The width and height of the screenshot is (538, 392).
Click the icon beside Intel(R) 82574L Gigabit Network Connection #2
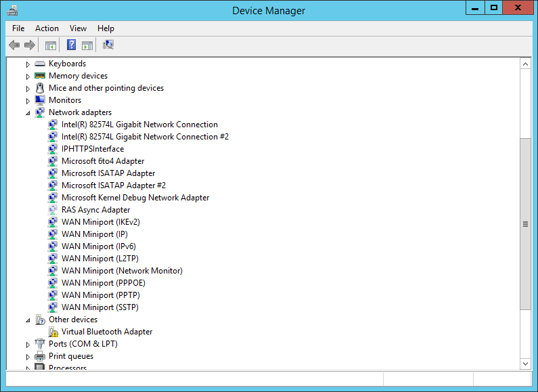tap(53, 137)
